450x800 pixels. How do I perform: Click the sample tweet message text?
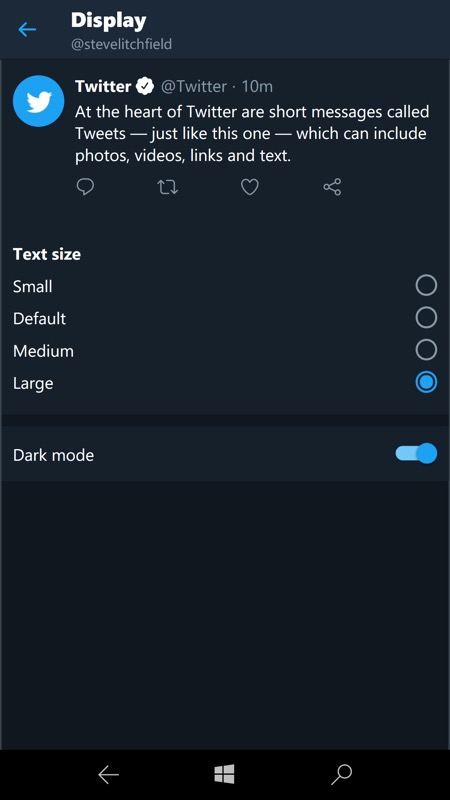pos(252,134)
